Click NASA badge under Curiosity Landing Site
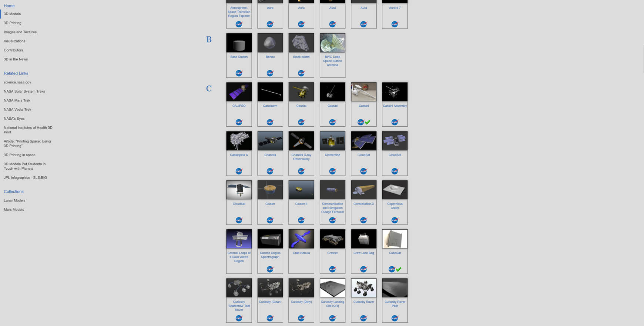 (332, 318)
